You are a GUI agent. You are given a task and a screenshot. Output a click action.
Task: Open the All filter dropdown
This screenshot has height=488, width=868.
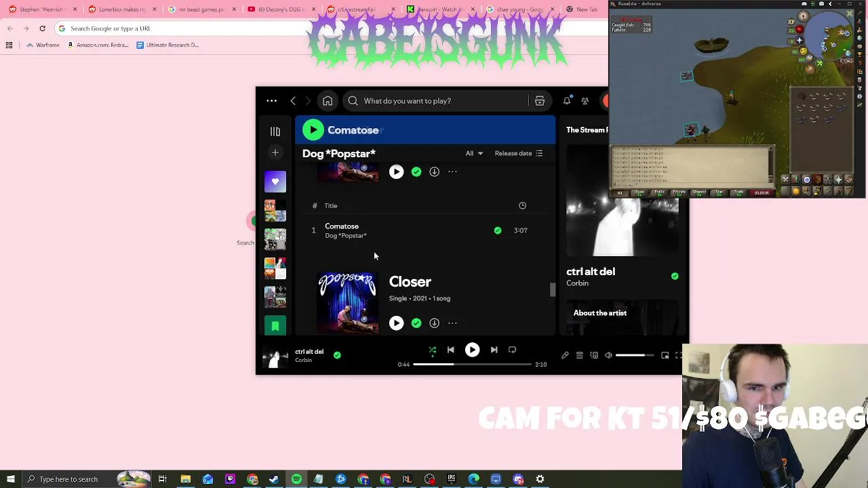[x=474, y=153]
